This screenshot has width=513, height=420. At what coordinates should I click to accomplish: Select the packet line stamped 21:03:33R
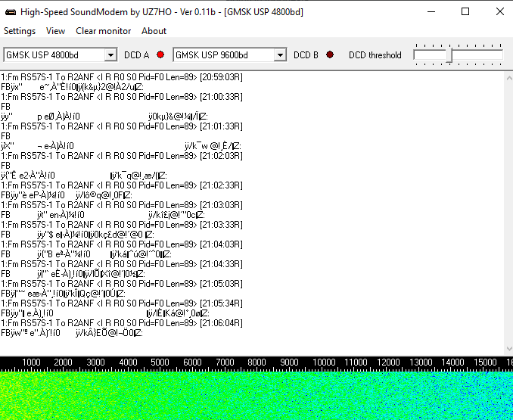[x=122, y=225]
